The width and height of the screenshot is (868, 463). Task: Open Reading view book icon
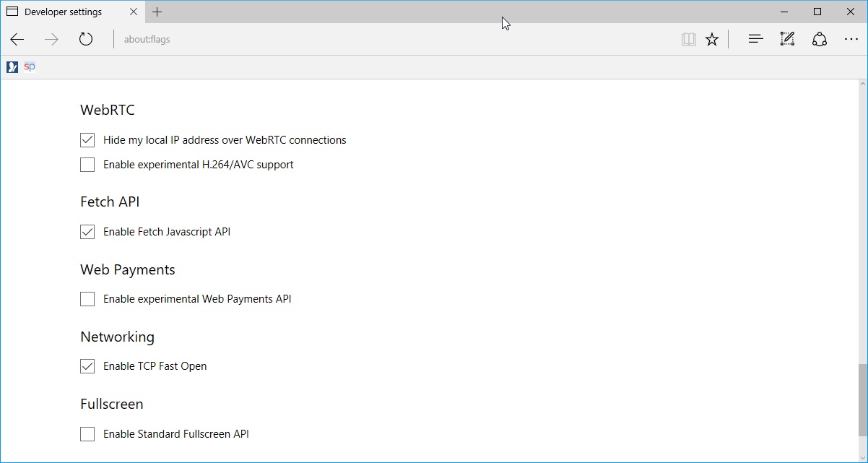click(689, 40)
